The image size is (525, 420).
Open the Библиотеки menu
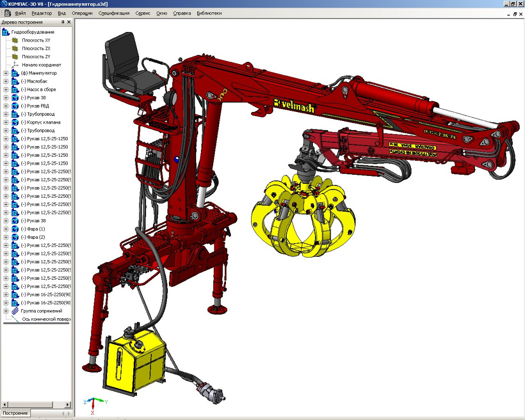click(x=209, y=13)
